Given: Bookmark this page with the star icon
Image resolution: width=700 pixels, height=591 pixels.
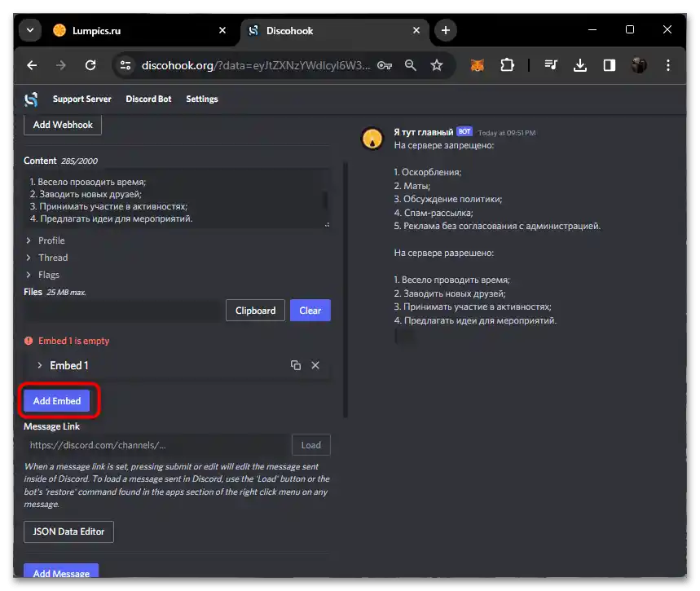Looking at the screenshot, I should [437, 65].
